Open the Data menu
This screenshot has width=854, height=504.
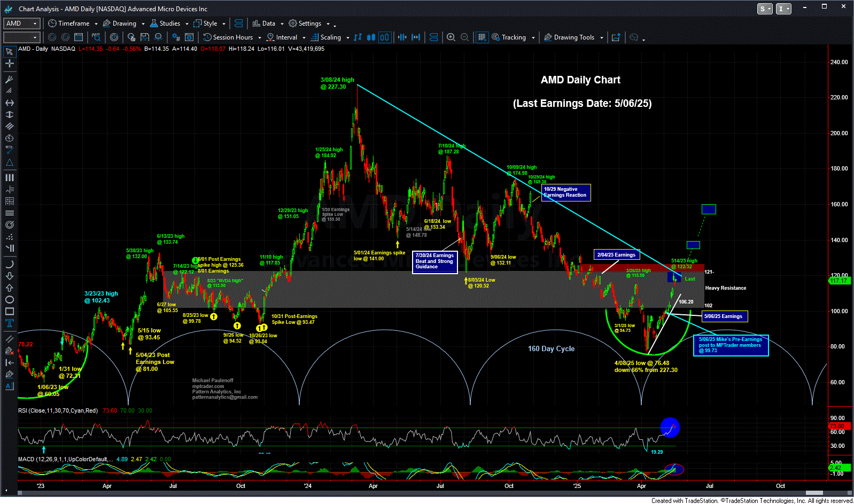264,24
